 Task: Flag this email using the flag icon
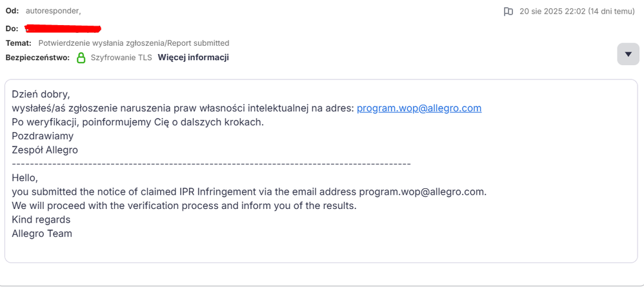point(508,12)
